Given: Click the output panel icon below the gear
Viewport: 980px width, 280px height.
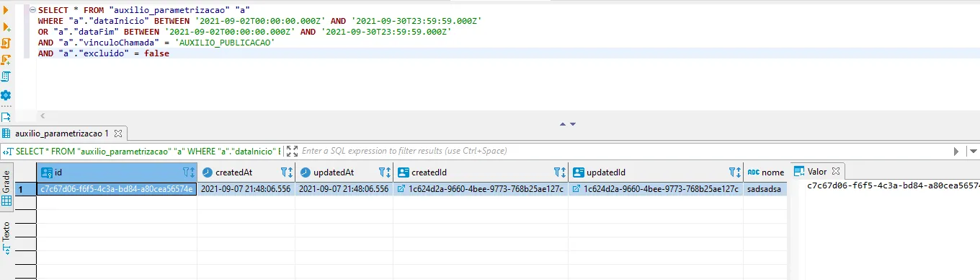Looking at the screenshot, I should tap(6, 116).
